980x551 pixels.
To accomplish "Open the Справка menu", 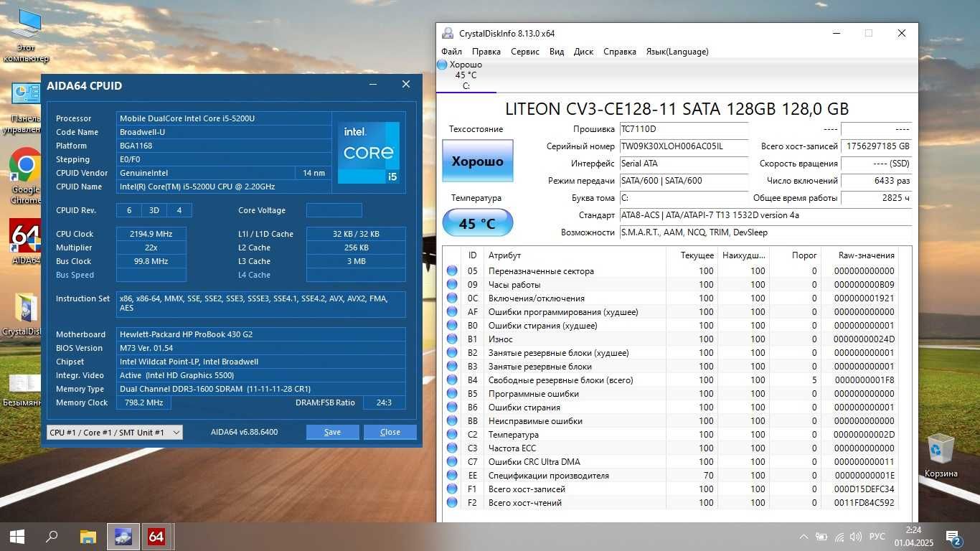I will pyautogui.click(x=620, y=52).
